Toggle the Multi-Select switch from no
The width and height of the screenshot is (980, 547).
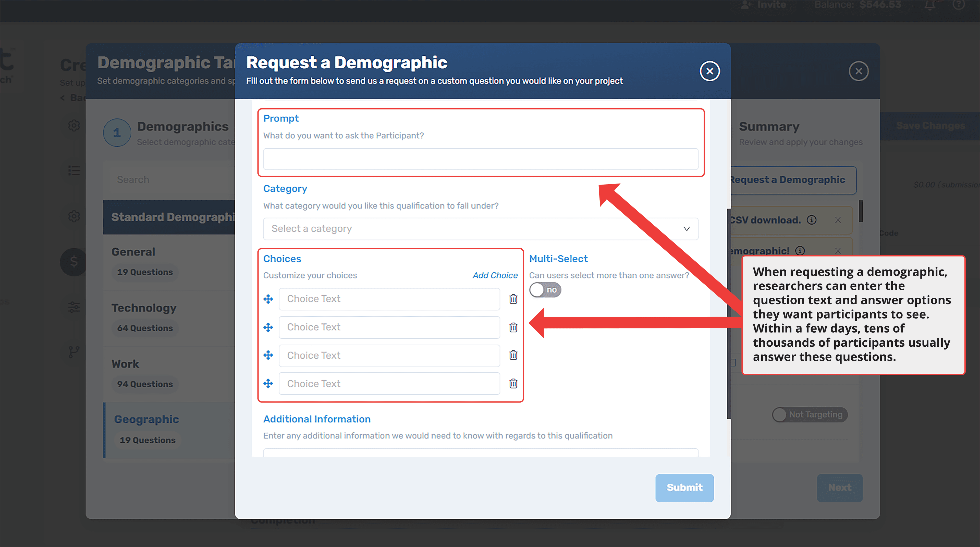tap(545, 290)
